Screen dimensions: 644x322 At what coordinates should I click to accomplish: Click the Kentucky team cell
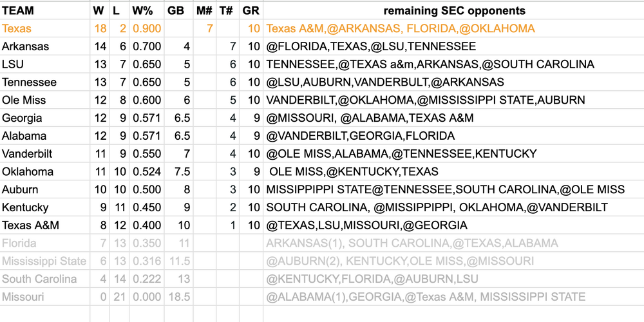pyautogui.click(x=25, y=208)
